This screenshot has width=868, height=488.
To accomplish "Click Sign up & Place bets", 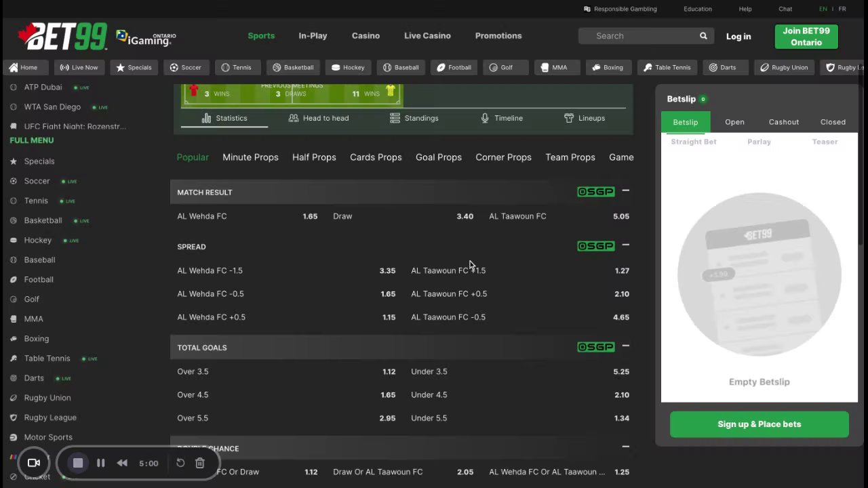I will click(759, 424).
